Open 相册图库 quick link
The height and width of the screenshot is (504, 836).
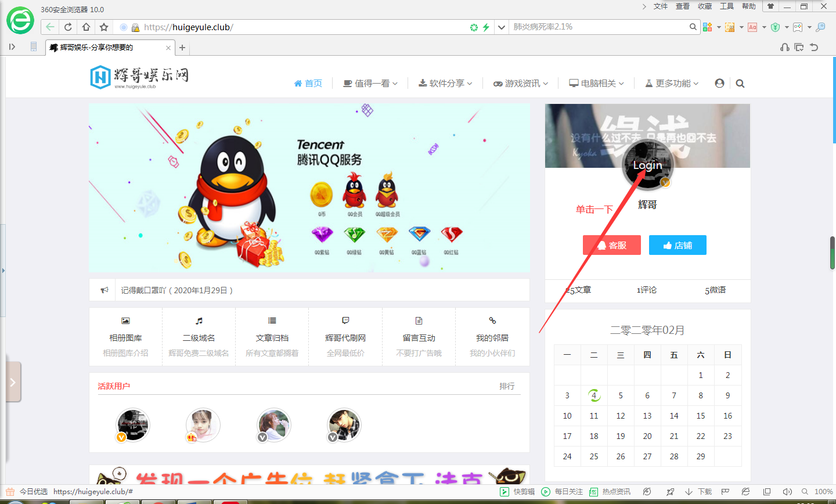coord(125,337)
